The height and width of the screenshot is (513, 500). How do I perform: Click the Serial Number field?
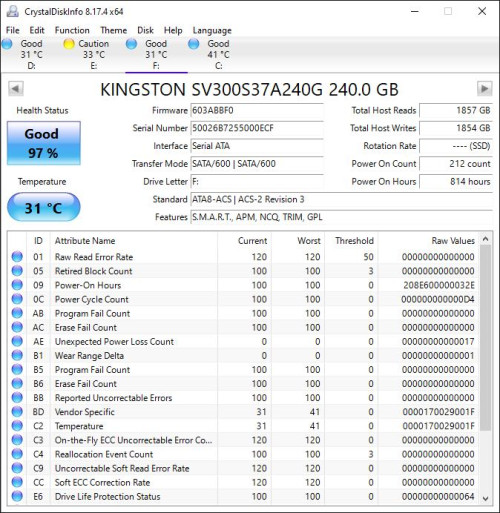[x=257, y=128]
